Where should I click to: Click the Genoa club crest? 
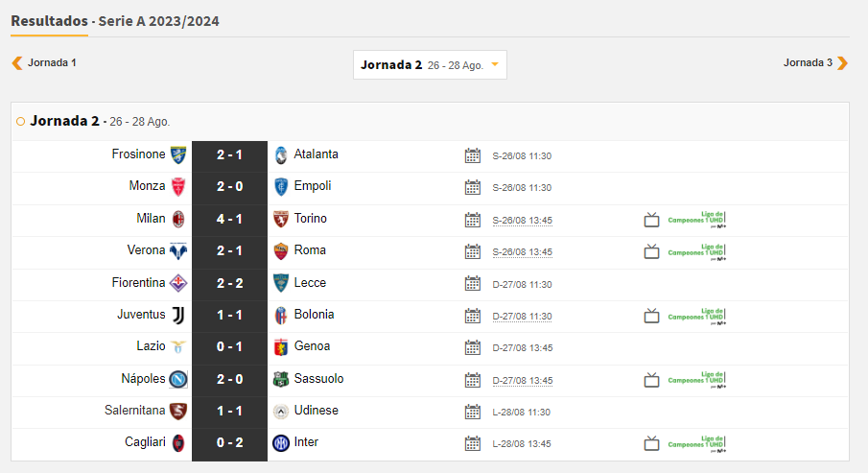click(x=280, y=347)
